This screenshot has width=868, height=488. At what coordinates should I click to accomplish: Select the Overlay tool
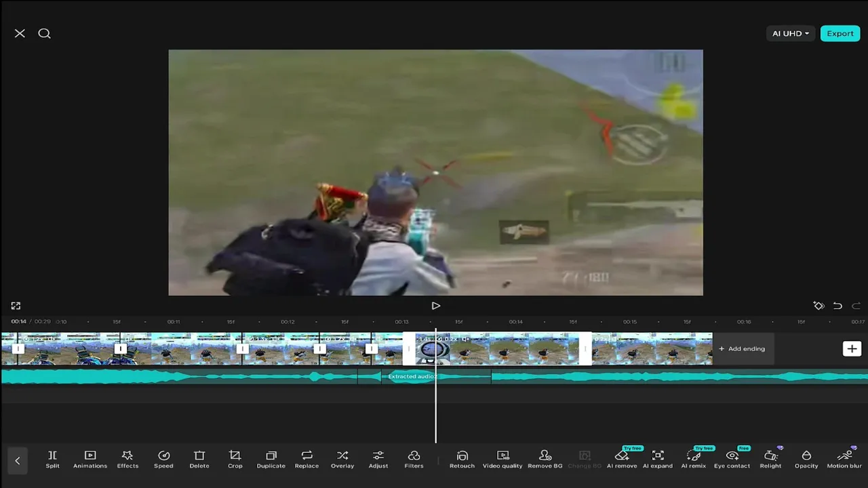tap(342, 459)
